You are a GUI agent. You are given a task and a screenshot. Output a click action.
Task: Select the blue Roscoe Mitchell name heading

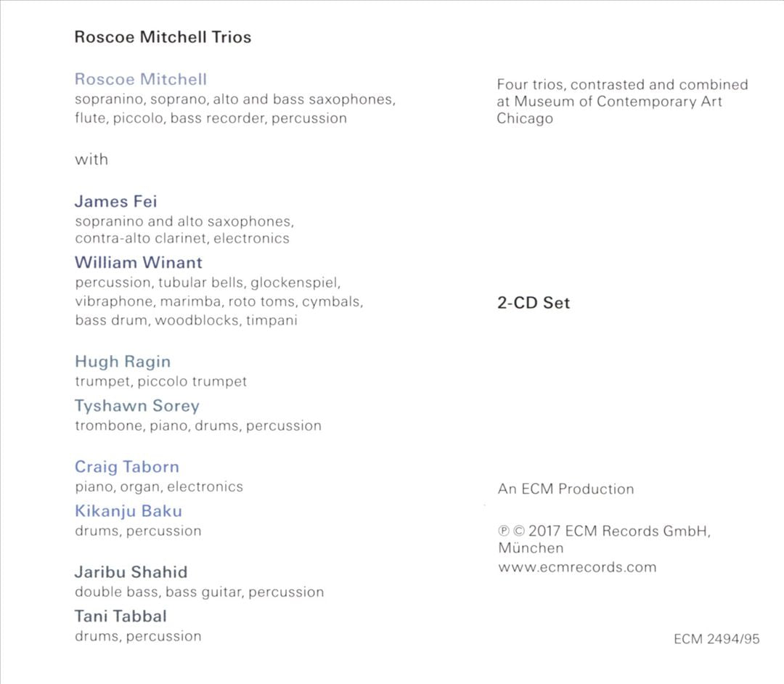point(141,79)
